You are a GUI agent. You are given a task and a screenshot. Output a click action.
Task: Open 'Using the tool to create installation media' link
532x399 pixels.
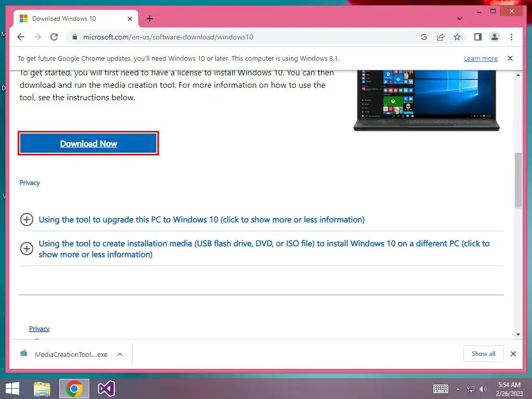(264, 249)
